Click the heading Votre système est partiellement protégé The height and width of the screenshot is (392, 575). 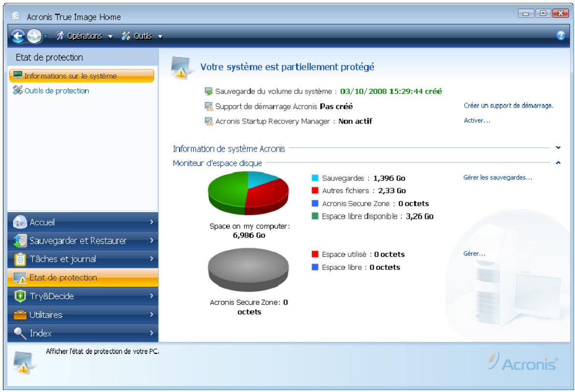pyautogui.click(x=287, y=67)
